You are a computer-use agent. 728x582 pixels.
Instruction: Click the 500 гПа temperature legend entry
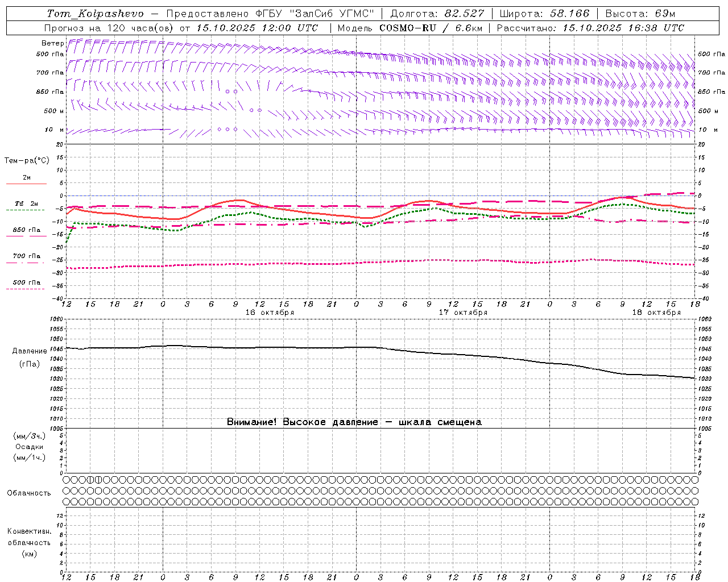(x=27, y=282)
